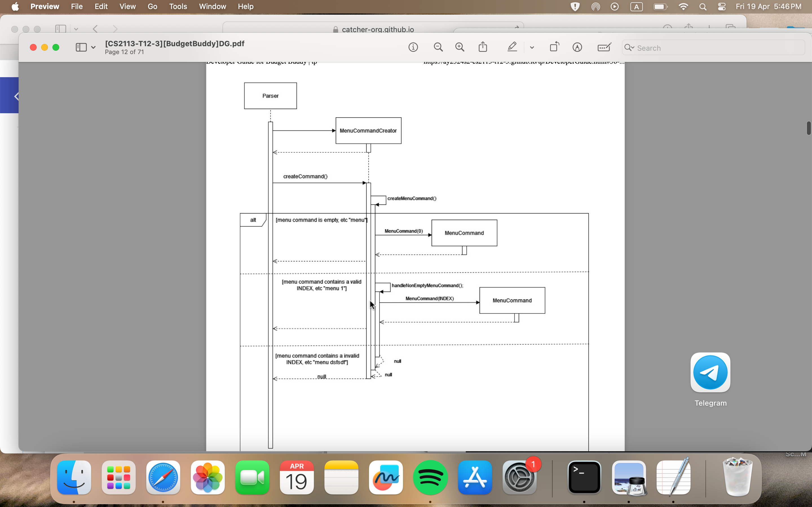812x507 pixels.
Task: Show the Markup toolbar
Action: pos(577,47)
